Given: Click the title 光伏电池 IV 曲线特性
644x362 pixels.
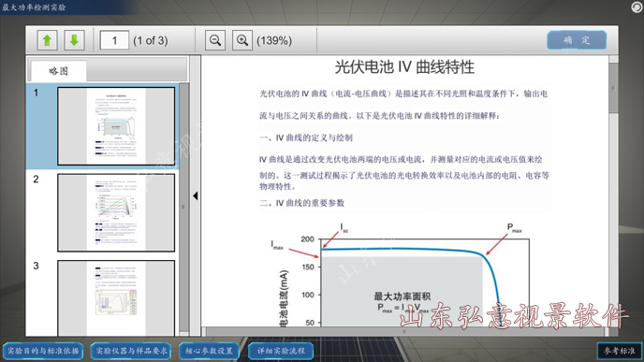Looking at the screenshot, I should 404,67.
